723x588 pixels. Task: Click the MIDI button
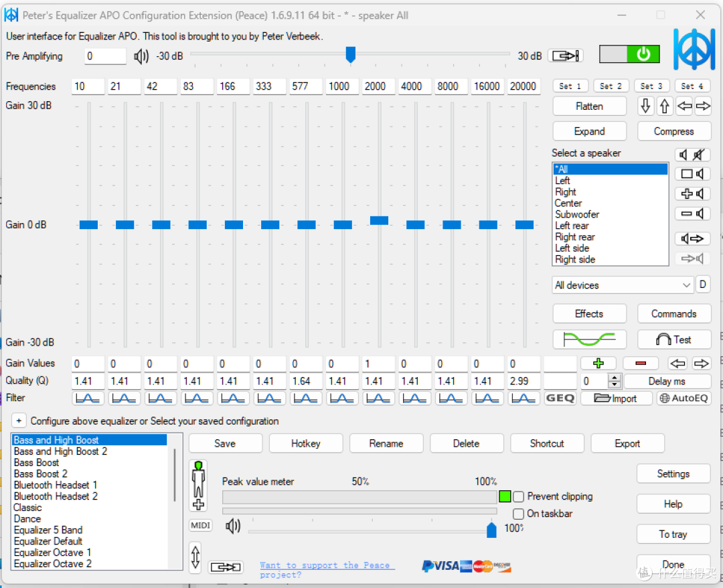pyautogui.click(x=201, y=525)
